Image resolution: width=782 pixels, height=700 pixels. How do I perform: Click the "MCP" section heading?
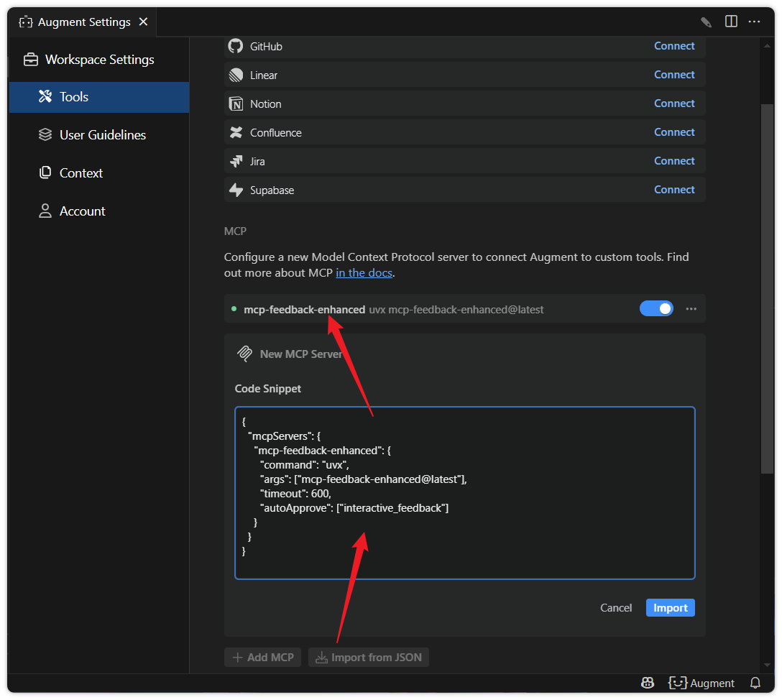(235, 231)
